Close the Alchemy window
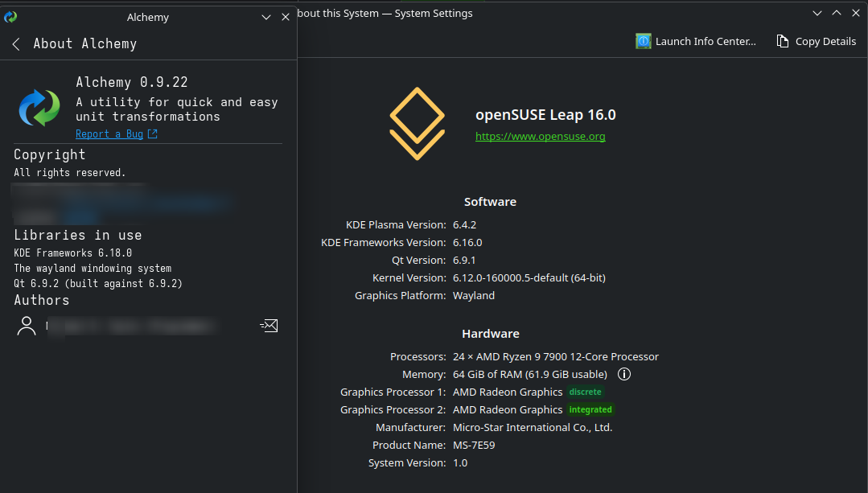Screen dimensions: 868x493 coord(286,17)
